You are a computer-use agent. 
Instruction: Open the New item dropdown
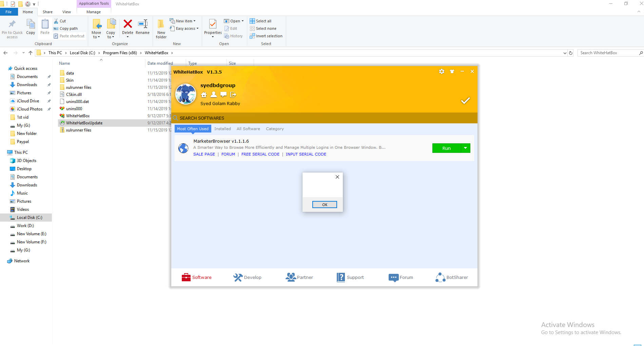click(x=183, y=21)
